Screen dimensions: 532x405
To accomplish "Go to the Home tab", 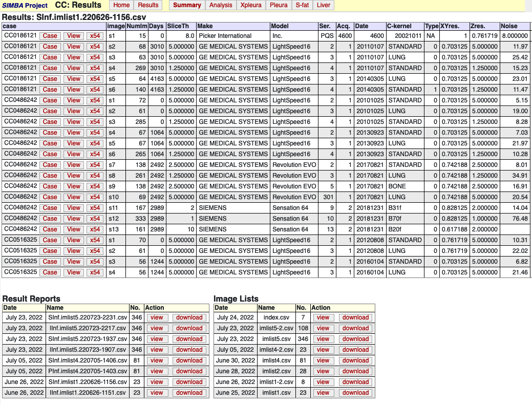I will pyautogui.click(x=121, y=5).
